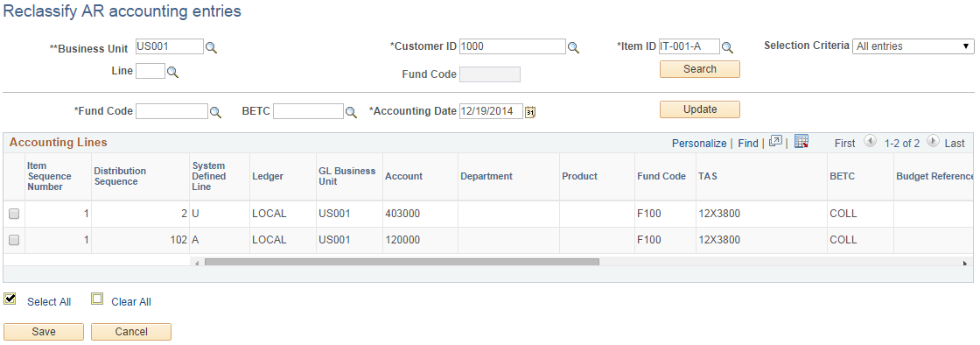This screenshot has height=345, width=980.
Task: Check the Clear All box
Action: (x=97, y=299)
